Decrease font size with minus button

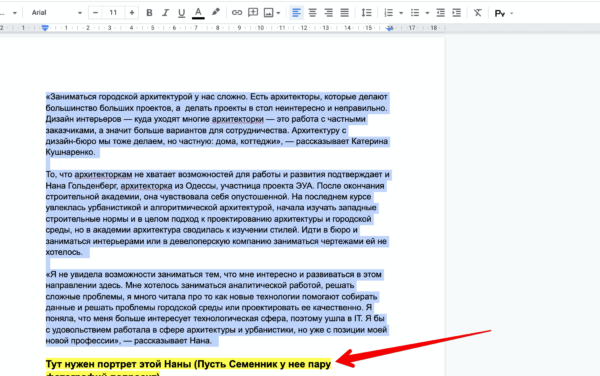95,13
